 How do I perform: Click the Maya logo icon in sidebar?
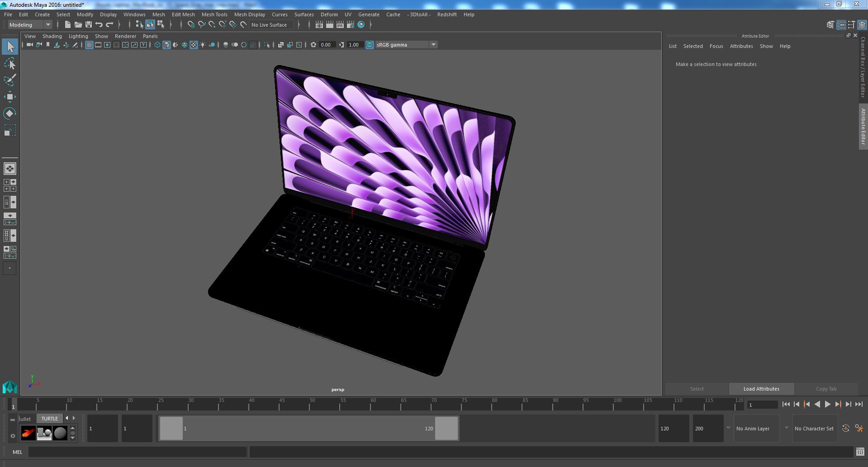(x=9, y=387)
